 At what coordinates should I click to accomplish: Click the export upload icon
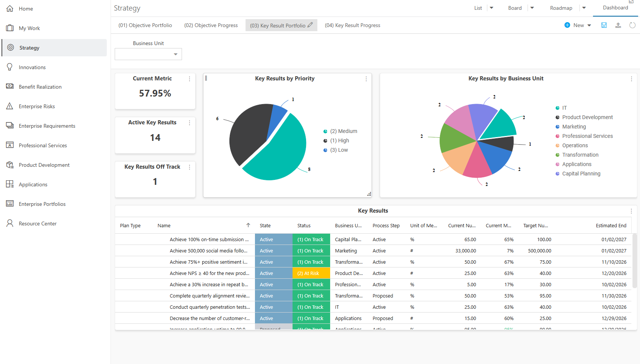click(618, 25)
